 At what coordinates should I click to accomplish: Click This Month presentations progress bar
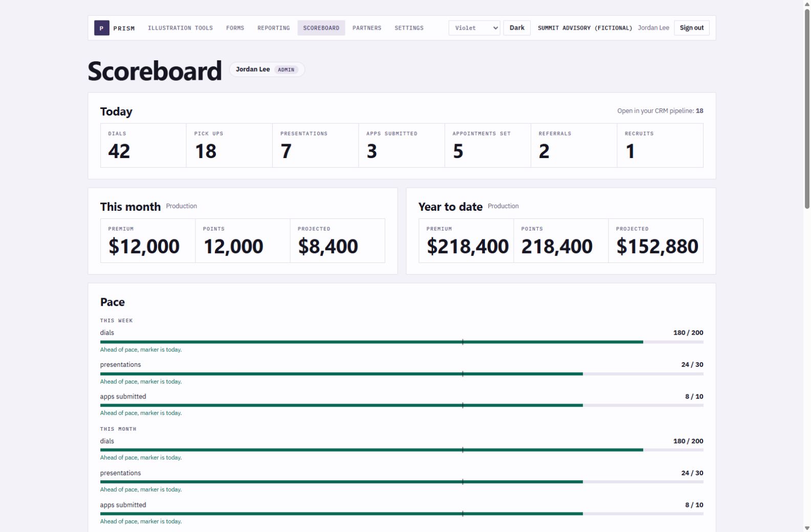(x=402, y=482)
